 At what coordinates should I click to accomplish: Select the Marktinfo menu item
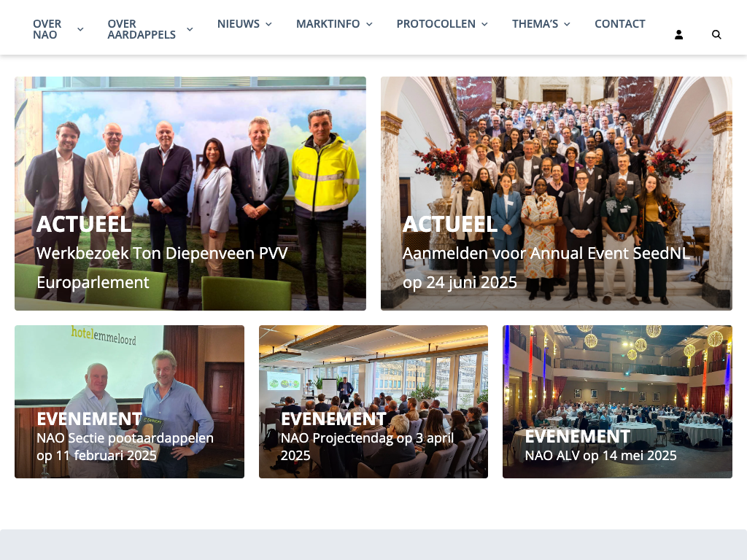(328, 24)
